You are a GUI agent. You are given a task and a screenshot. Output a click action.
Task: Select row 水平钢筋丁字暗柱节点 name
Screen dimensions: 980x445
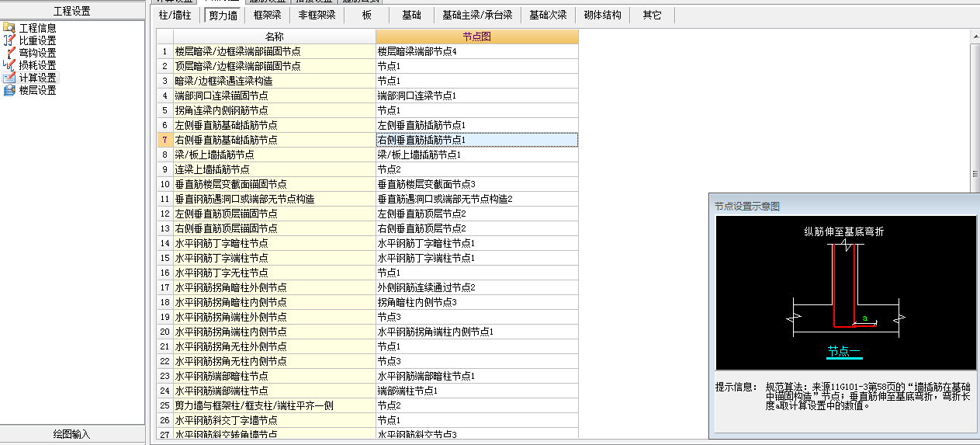click(x=275, y=243)
